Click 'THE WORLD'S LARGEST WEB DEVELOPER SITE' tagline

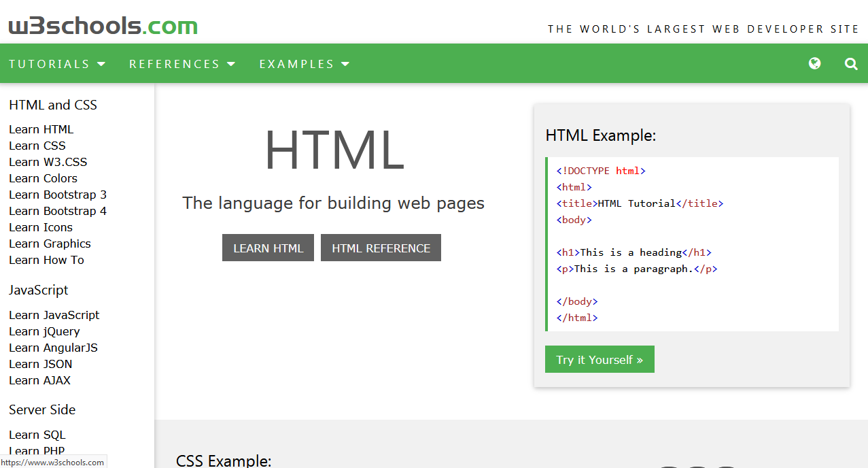tap(704, 29)
